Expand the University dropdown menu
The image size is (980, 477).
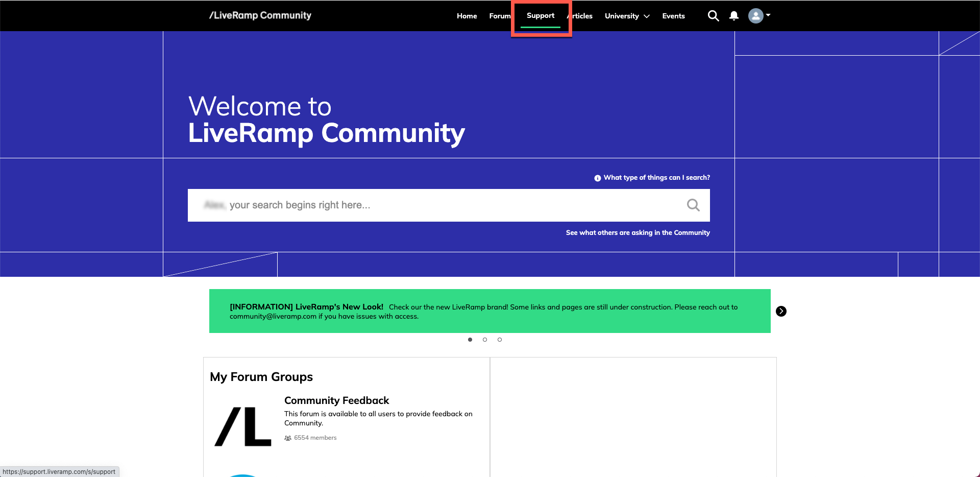[x=627, y=16]
